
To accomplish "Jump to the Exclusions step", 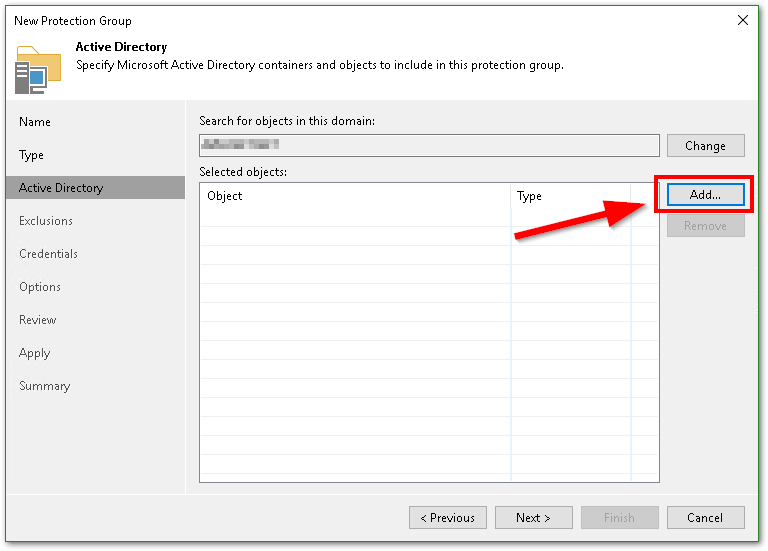I will (x=46, y=221).
